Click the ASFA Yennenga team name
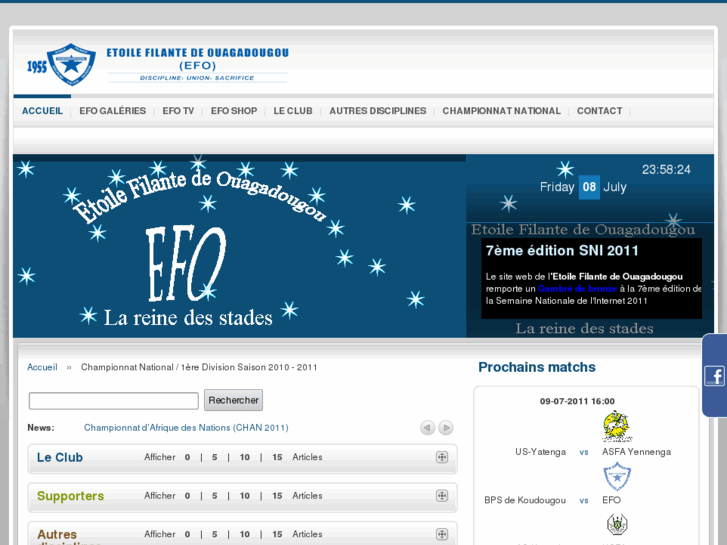This screenshot has height=545, width=727. (x=636, y=452)
